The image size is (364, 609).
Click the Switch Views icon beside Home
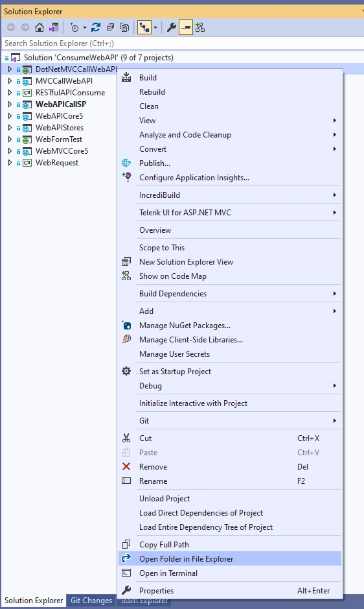(54, 27)
